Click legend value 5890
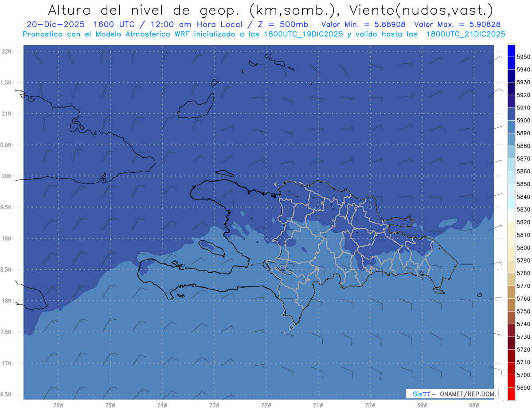This screenshot has height=411, width=532. pos(523,133)
